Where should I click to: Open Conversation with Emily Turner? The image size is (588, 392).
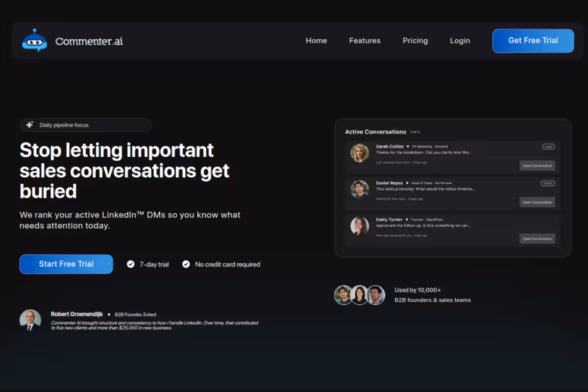[x=537, y=239]
